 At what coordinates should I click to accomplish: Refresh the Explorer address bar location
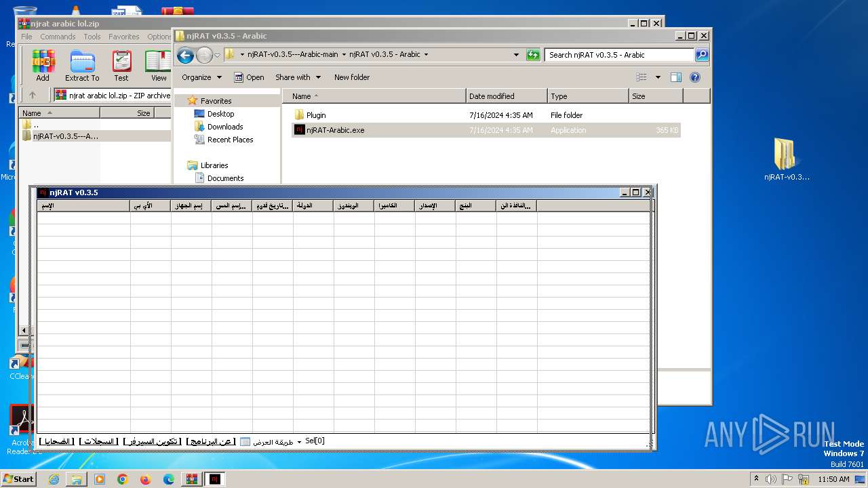(x=533, y=55)
